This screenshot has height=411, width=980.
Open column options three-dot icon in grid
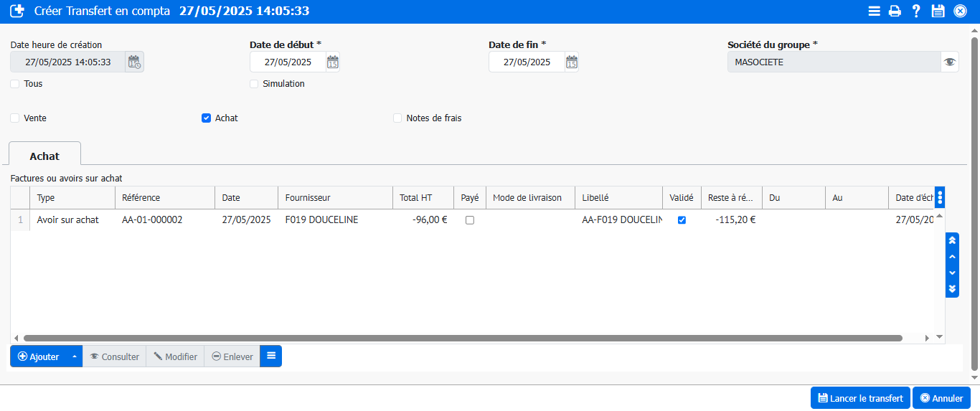click(x=940, y=197)
